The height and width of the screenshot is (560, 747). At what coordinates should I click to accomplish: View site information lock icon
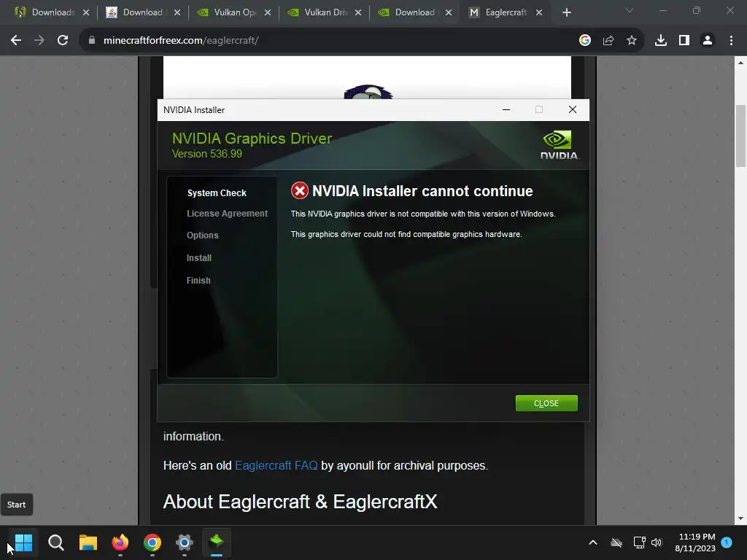tap(91, 41)
